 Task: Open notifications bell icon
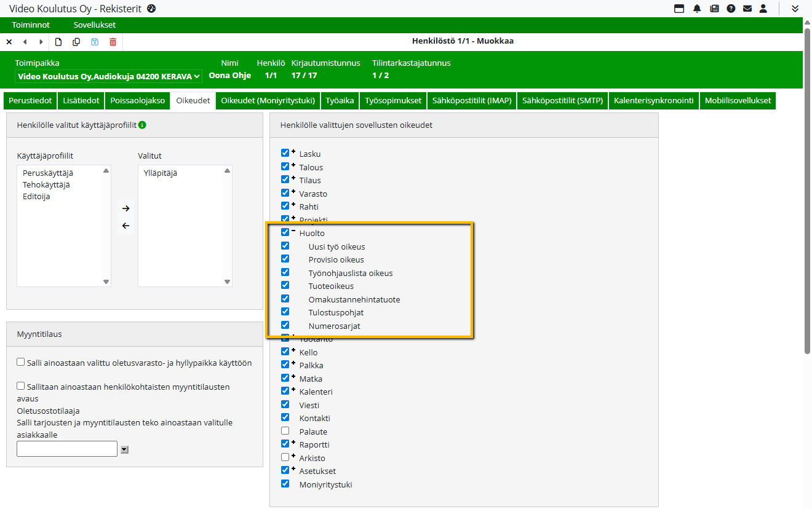point(697,9)
